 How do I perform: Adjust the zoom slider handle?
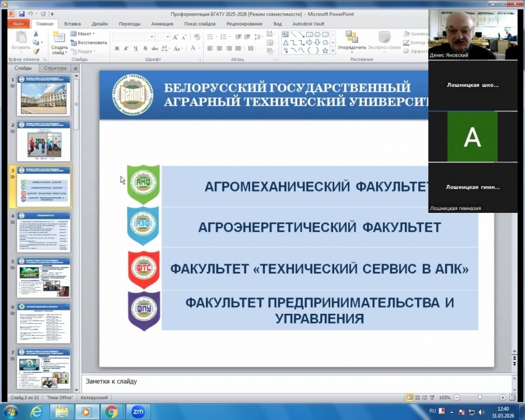click(480, 397)
